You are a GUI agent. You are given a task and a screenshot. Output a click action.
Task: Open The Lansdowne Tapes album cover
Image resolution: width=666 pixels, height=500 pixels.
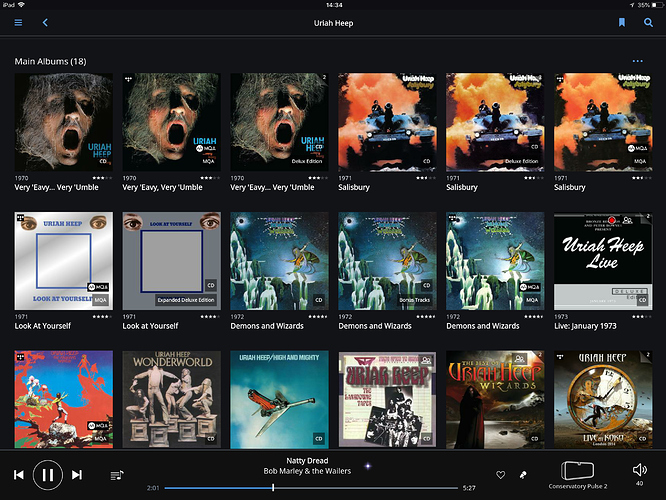click(387, 399)
